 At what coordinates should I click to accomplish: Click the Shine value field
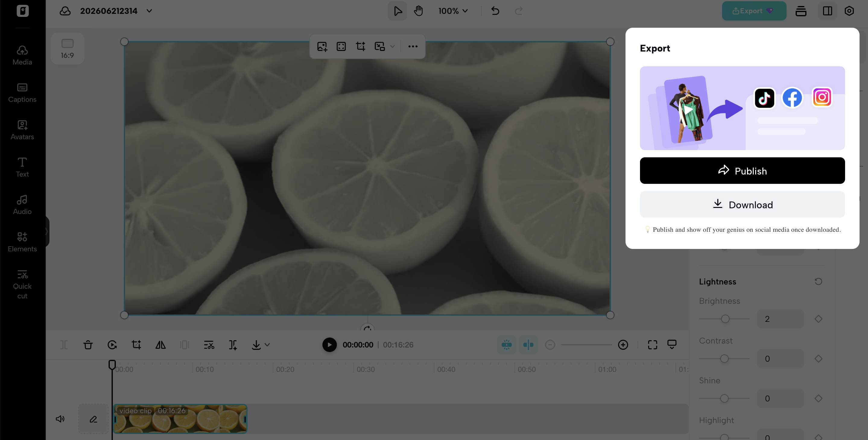point(780,398)
